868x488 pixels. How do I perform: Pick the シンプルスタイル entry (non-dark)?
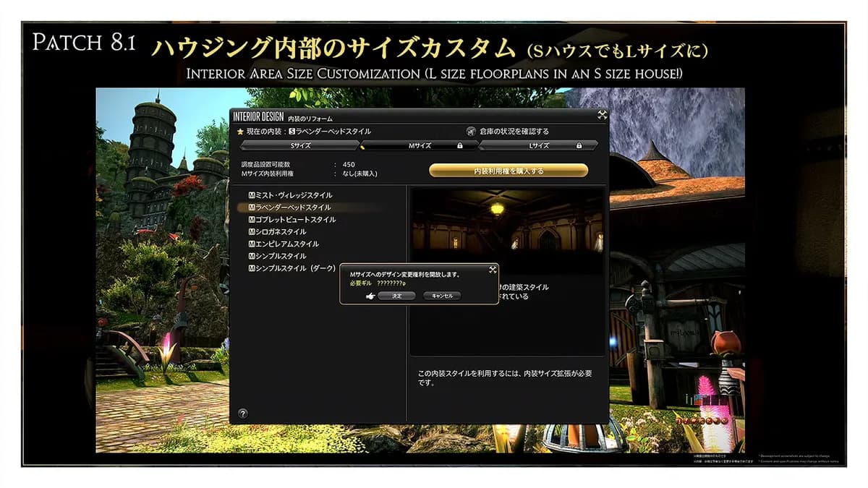276,257
